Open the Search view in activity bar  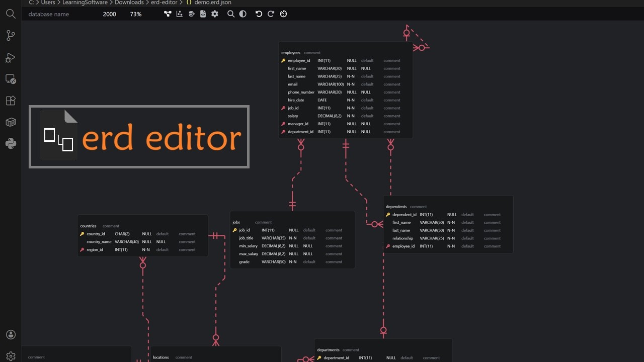pos(11,14)
